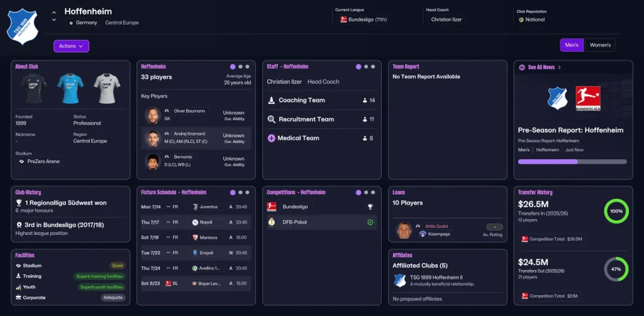View the dark home kit shirt
644x316 pixels.
coord(33,88)
